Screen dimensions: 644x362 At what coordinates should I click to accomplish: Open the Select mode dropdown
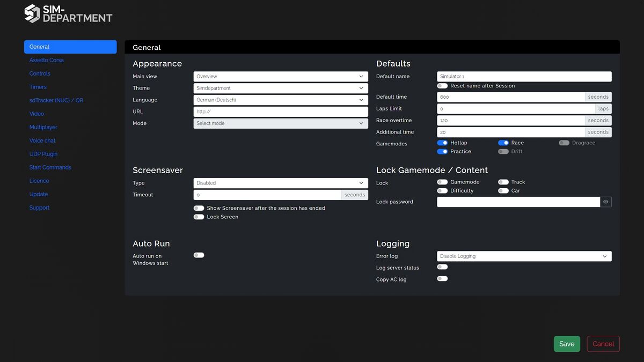pyautogui.click(x=281, y=123)
